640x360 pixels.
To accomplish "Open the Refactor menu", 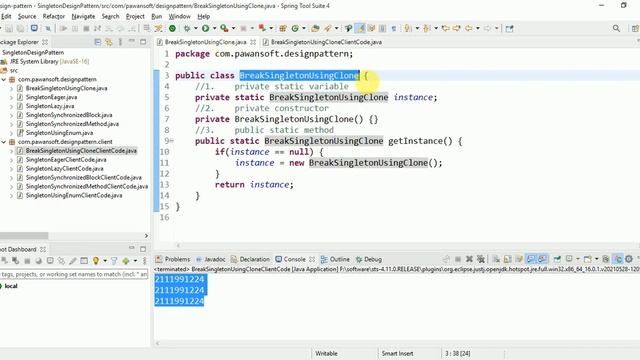I will (54, 16).
